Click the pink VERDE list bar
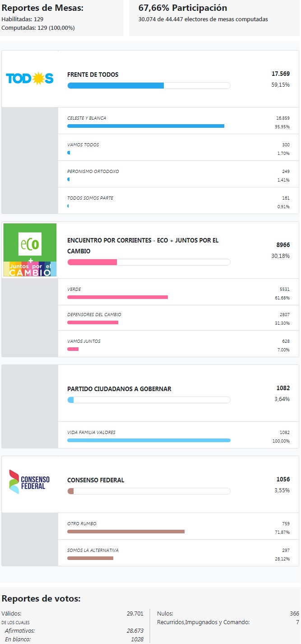 117,297
